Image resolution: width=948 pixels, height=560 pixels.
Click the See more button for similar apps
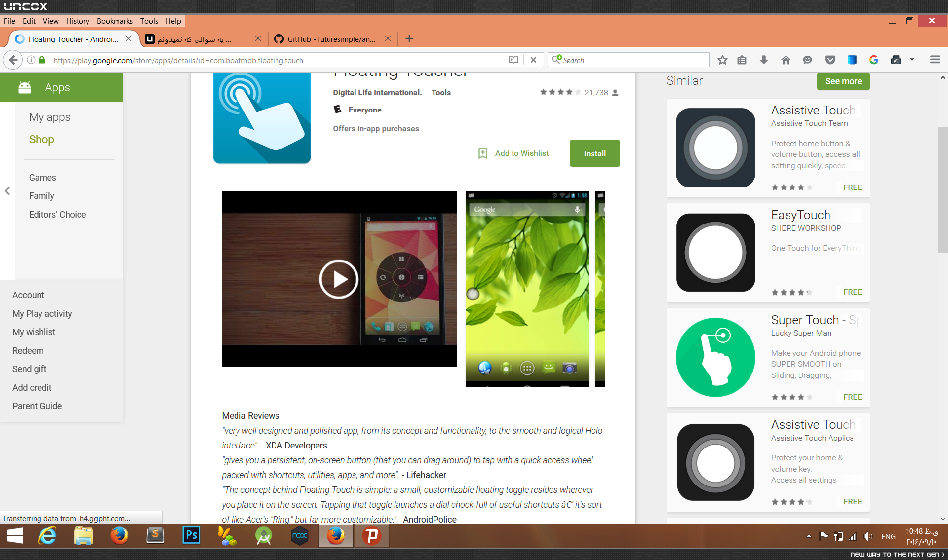click(x=843, y=81)
